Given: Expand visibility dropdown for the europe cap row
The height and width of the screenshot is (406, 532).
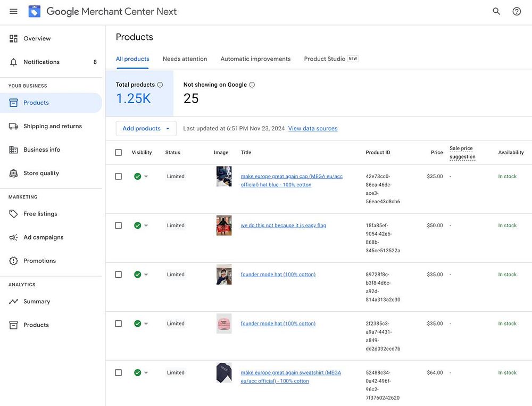Looking at the screenshot, I should click(x=146, y=177).
